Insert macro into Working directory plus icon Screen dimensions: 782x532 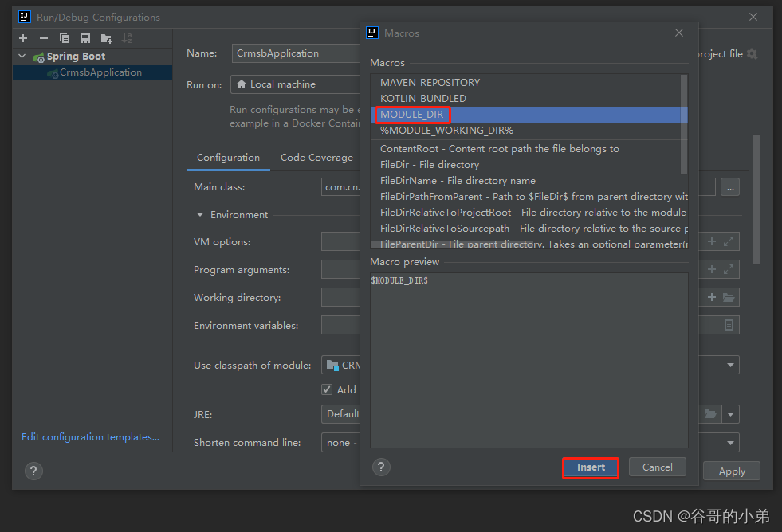[712, 297]
